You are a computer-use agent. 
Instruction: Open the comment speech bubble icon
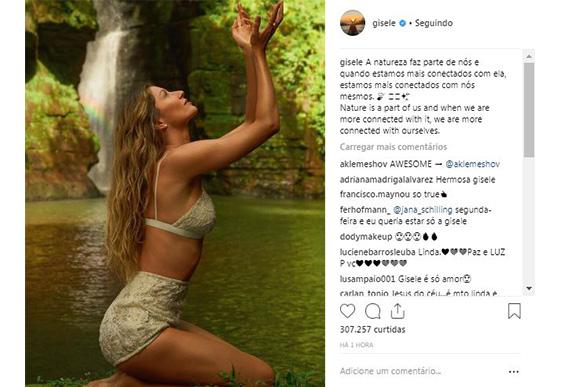pyautogui.click(x=372, y=311)
